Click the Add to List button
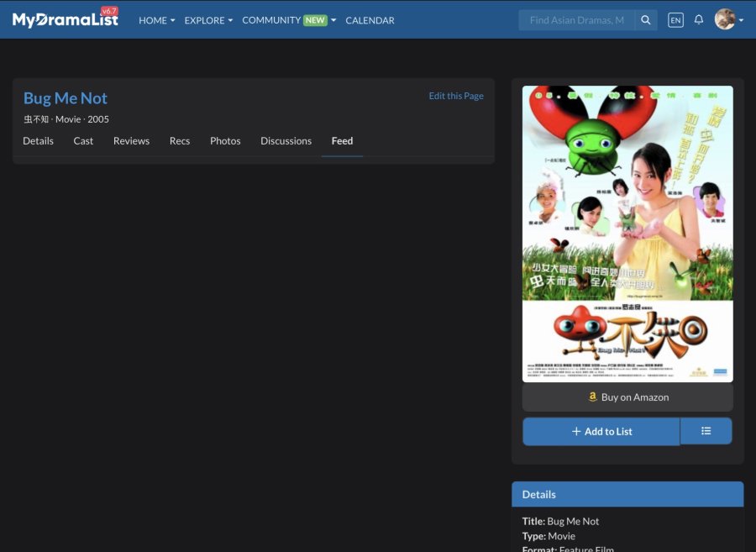The image size is (756, 552). pyautogui.click(x=601, y=432)
